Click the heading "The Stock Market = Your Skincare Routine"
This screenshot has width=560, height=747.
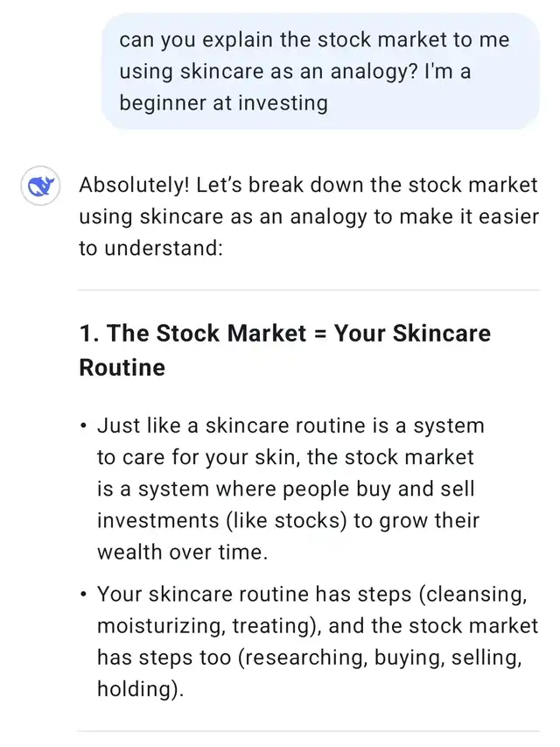284,350
